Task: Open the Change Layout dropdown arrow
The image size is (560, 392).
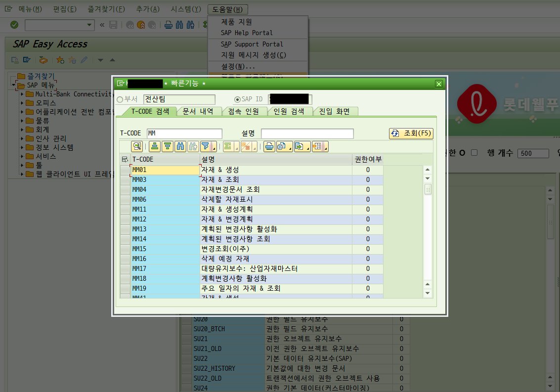Action: [325, 147]
